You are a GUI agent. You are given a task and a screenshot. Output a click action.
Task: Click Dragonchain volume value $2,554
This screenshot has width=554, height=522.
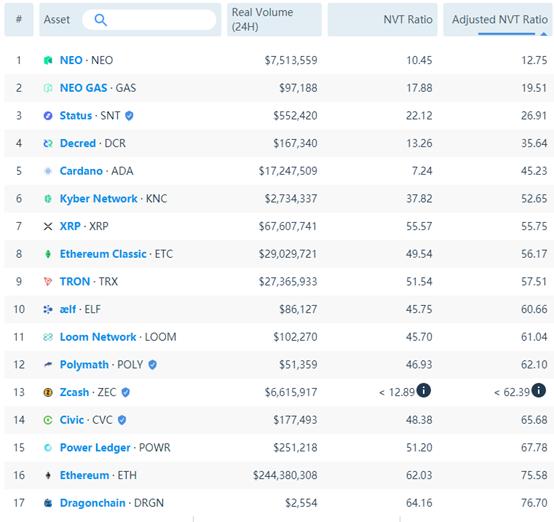tap(301, 503)
